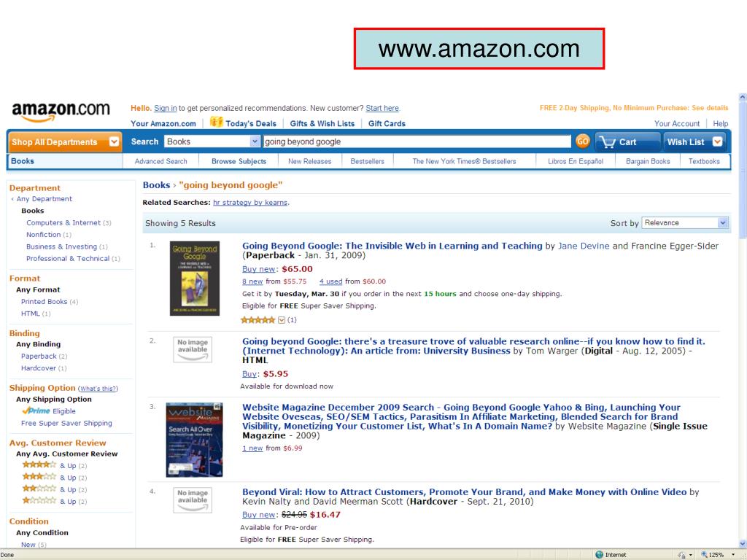Screen dimensions: 747x560
Task: Open the hr strategy by kearns related search
Action: 250,203
